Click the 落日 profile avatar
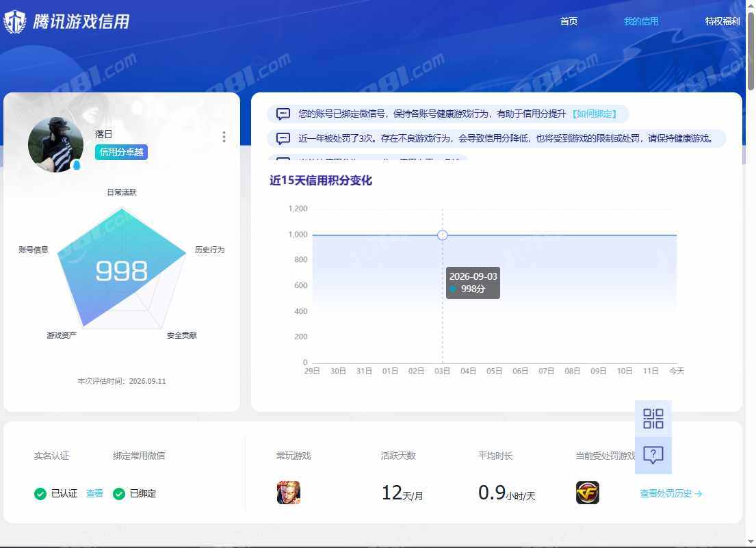Viewport: 756px width, 548px height. tap(55, 144)
